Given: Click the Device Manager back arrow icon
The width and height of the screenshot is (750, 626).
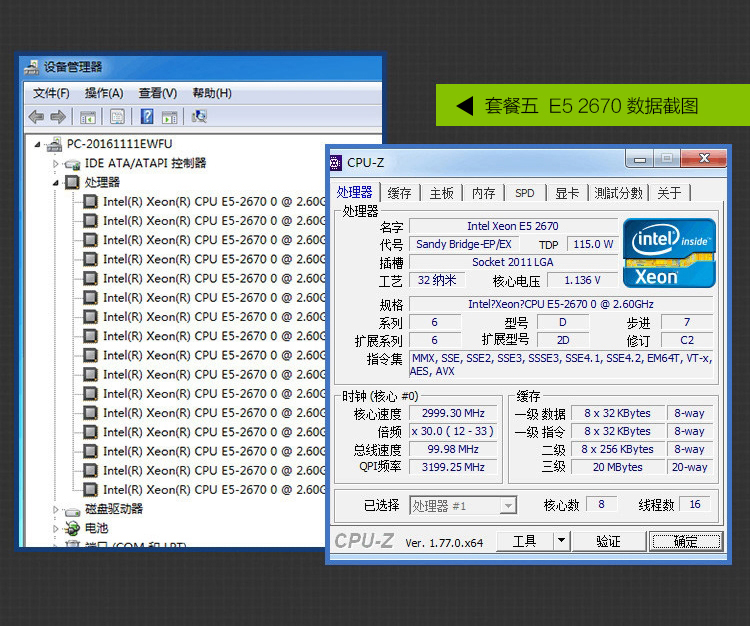Looking at the screenshot, I should click(36, 117).
